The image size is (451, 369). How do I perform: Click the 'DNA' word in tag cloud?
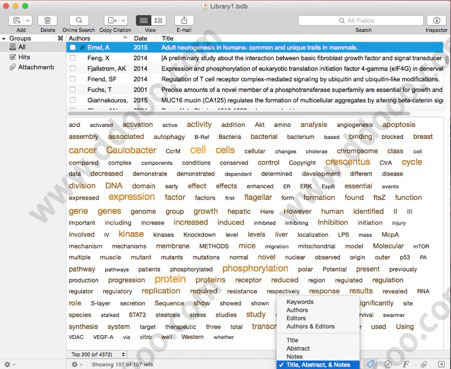pos(114,186)
